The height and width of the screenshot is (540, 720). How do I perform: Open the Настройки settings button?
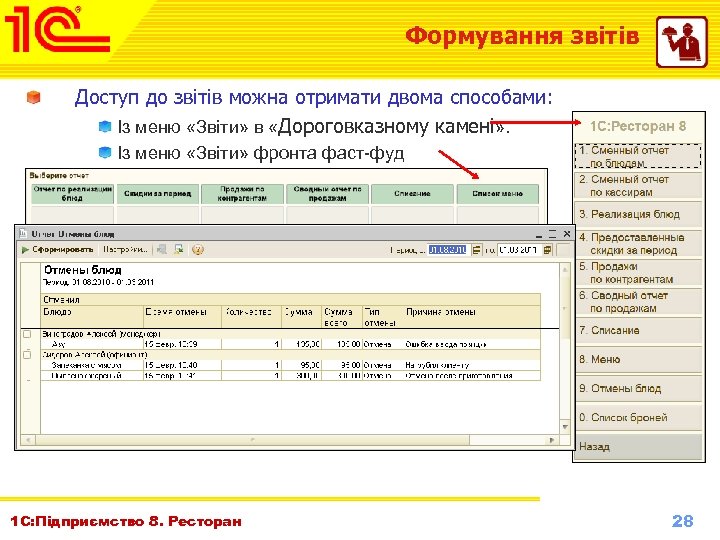[x=125, y=249]
